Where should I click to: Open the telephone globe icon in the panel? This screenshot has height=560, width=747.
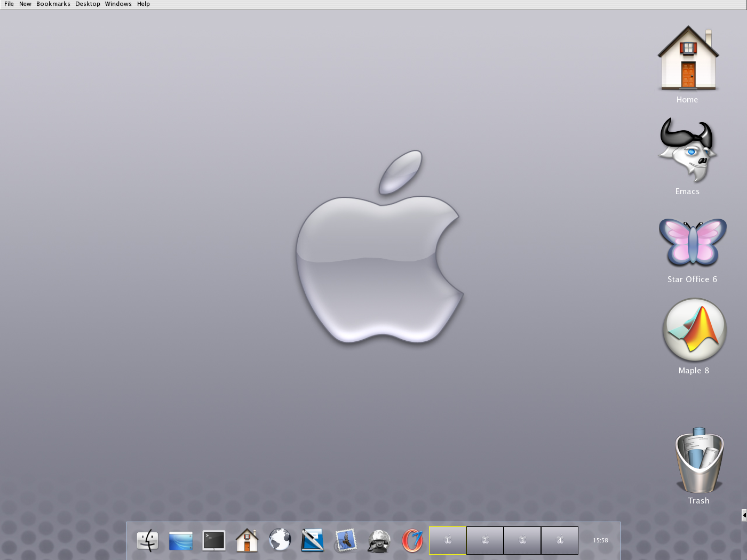coord(379,541)
